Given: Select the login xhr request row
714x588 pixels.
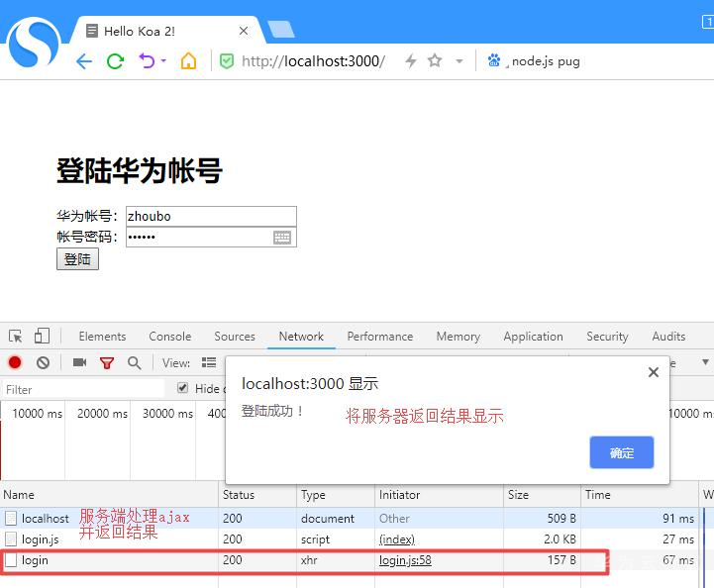Looking at the screenshot, I should pos(350,560).
